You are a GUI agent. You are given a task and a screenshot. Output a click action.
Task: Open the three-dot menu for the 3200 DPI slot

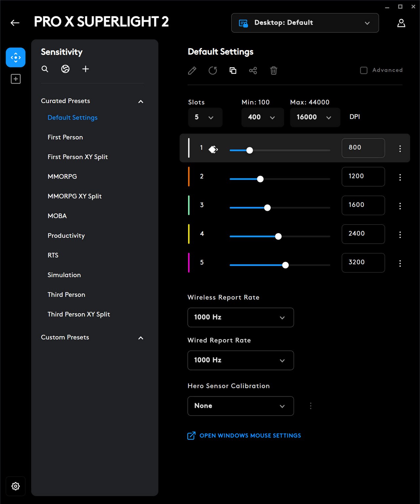tap(400, 263)
